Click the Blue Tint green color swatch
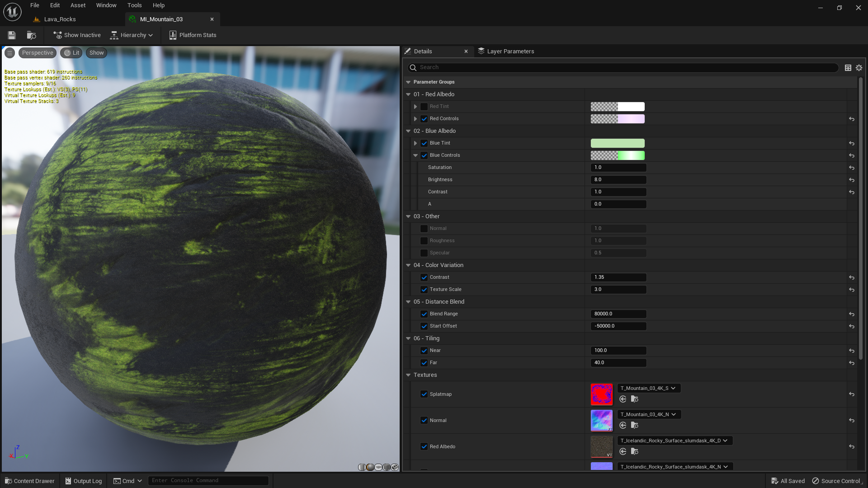The image size is (868, 488). [x=618, y=143]
